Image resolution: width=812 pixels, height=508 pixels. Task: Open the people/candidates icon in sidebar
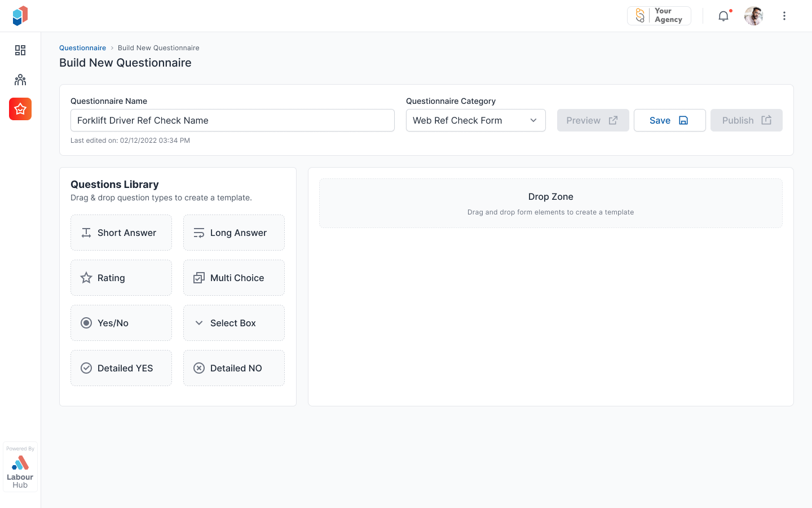point(20,80)
